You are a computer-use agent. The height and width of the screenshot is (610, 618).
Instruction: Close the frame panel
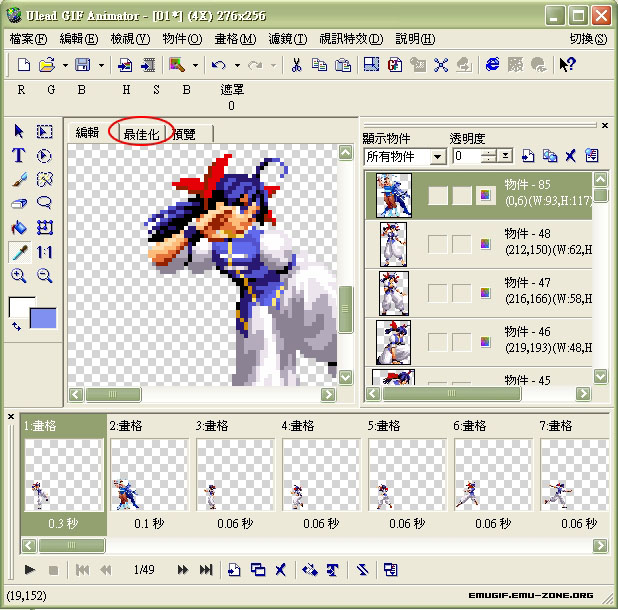(11, 416)
